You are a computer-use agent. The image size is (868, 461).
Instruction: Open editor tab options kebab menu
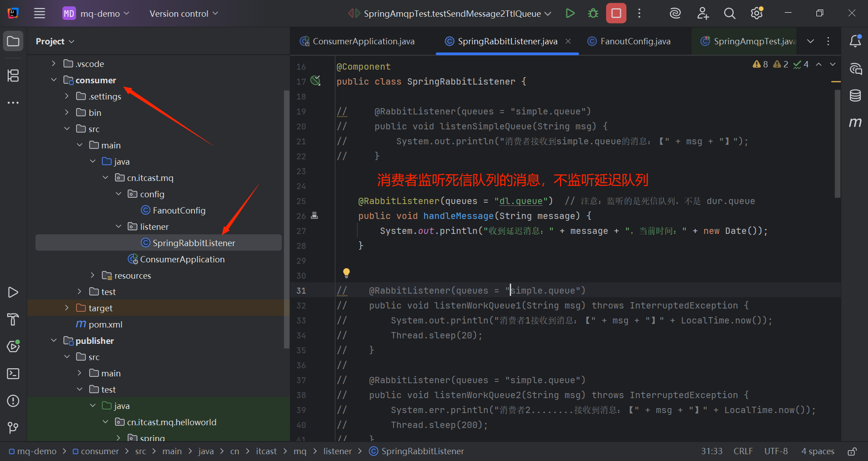(828, 41)
